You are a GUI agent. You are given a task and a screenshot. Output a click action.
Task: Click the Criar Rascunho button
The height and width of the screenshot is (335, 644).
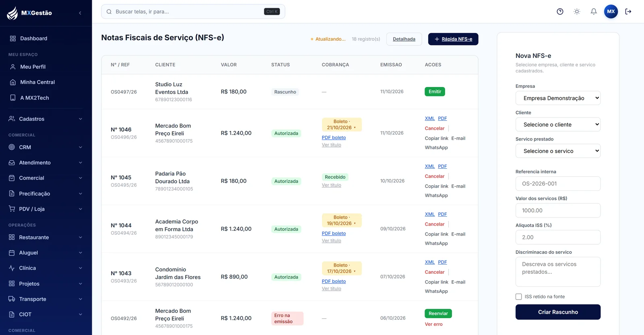[558, 312]
